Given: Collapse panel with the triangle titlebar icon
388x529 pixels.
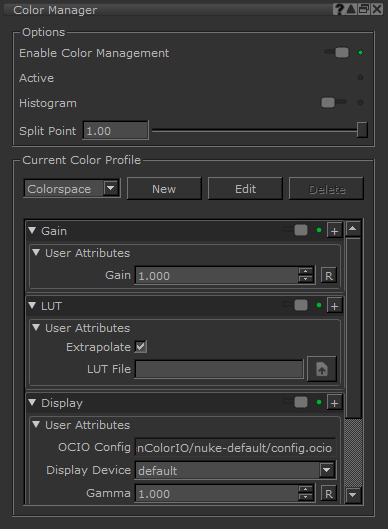Looking at the screenshot, I should 351,9.
